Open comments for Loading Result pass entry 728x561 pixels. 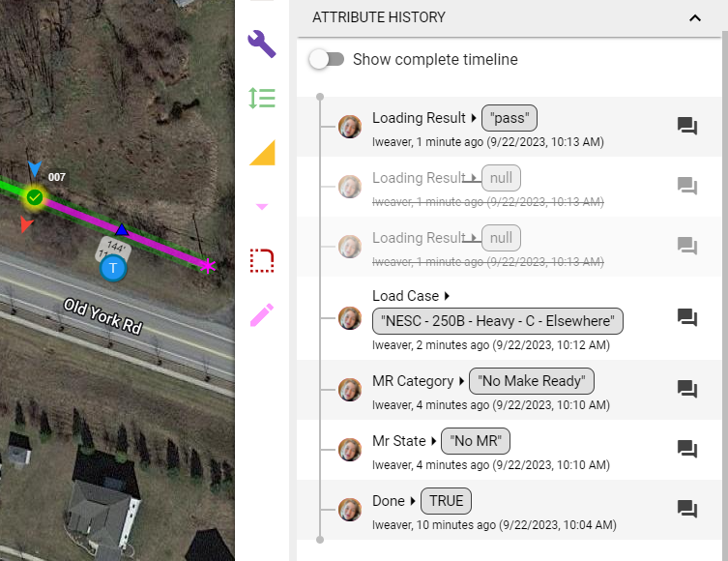[x=687, y=126]
